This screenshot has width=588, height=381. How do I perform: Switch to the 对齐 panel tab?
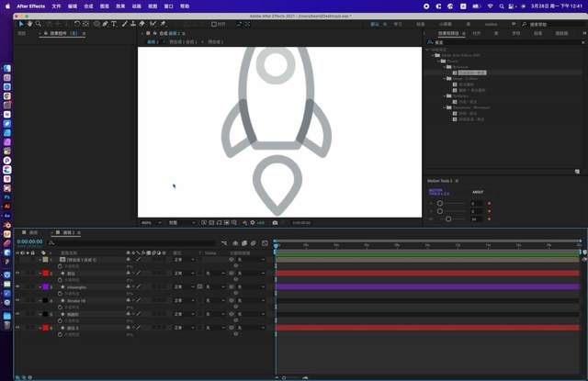pos(476,33)
